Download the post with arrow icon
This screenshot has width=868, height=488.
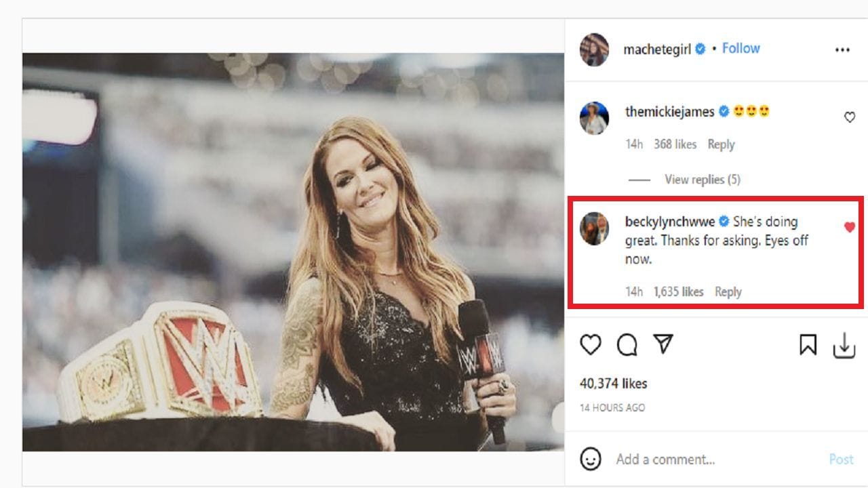coord(844,346)
